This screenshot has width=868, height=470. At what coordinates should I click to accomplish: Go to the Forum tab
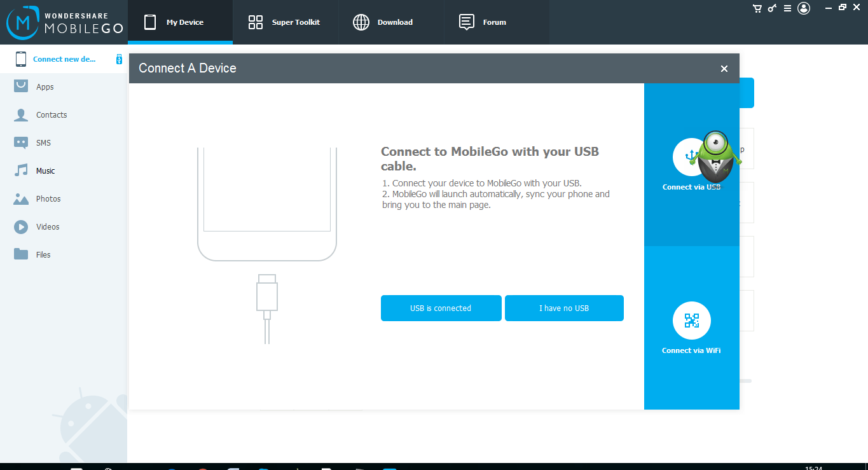(483, 22)
